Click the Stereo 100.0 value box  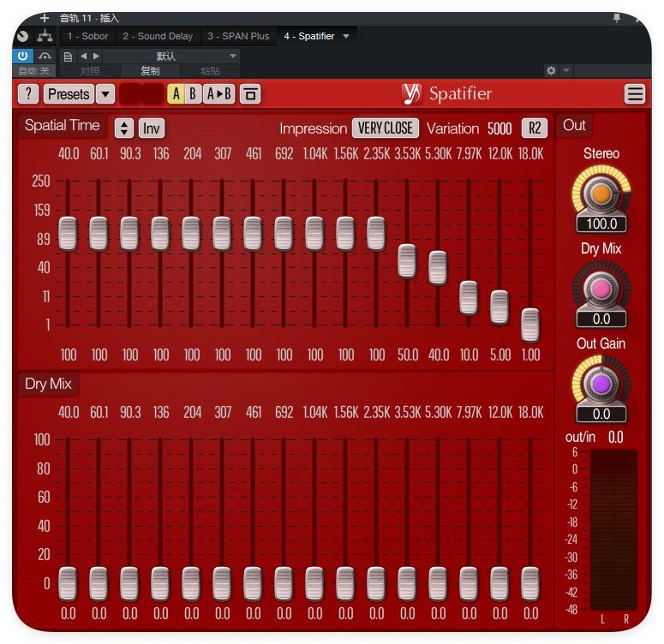coord(601,224)
